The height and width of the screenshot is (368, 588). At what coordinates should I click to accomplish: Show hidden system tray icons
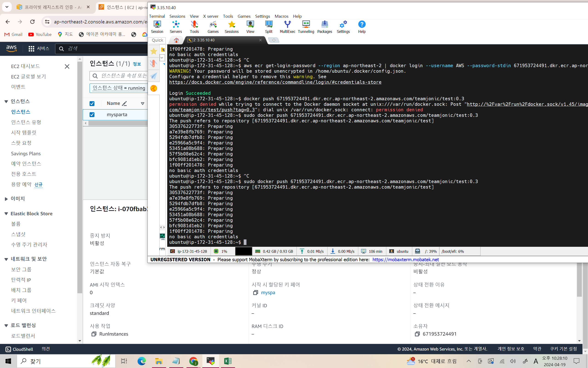(469, 361)
